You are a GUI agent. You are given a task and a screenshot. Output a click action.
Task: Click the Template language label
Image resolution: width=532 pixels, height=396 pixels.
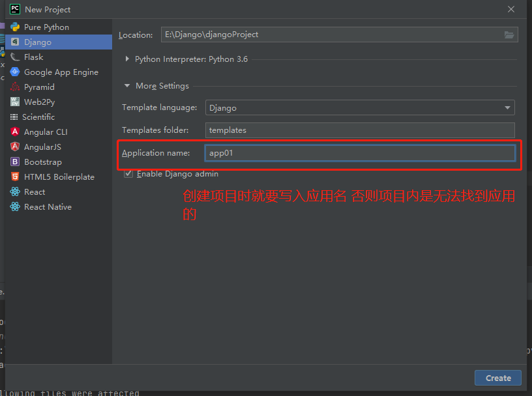[x=160, y=107]
